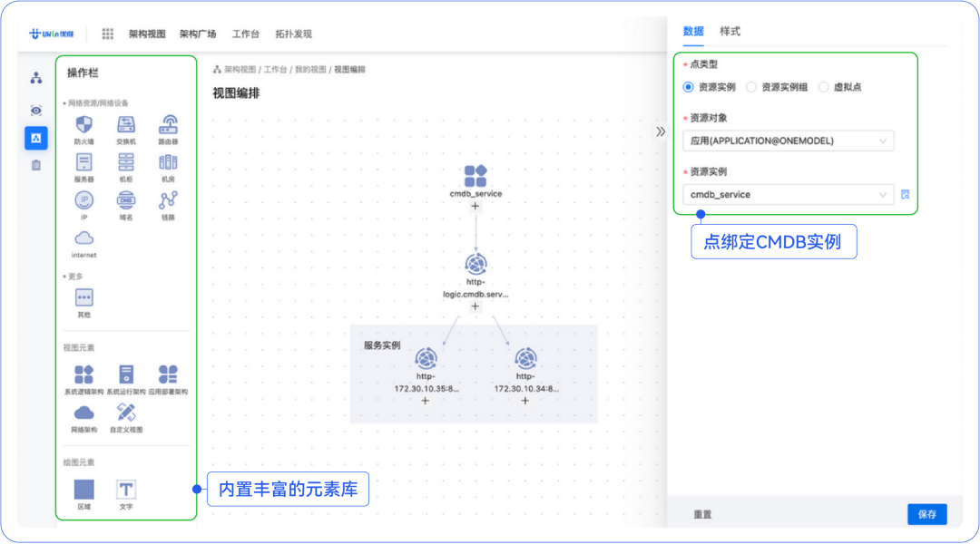Open the 工作台 top menu
This screenshot has height=544, width=980.
click(246, 34)
